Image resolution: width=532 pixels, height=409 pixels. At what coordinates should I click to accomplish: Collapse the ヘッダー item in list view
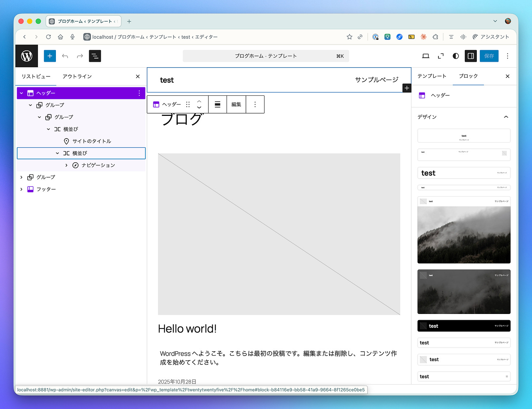(x=22, y=93)
